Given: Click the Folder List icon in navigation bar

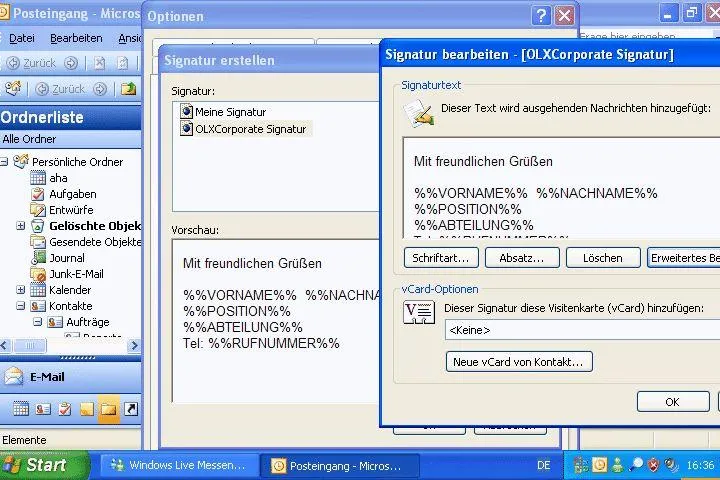Looking at the screenshot, I should tap(109, 409).
